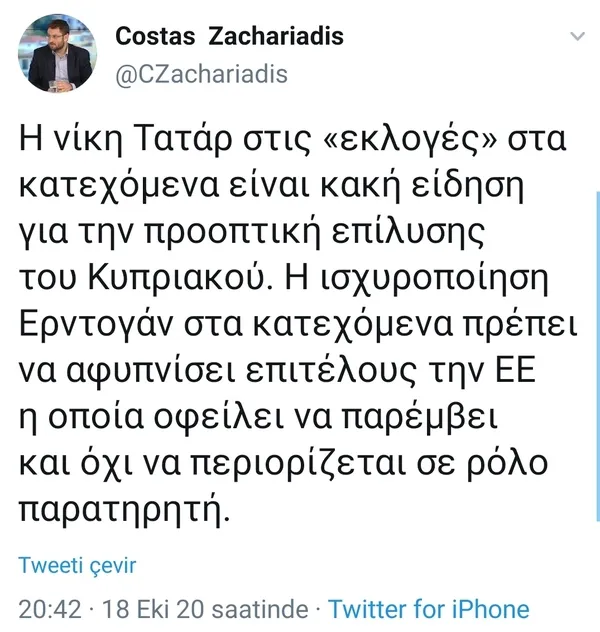Open the tweet options chevron menu

pyautogui.click(x=577, y=37)
